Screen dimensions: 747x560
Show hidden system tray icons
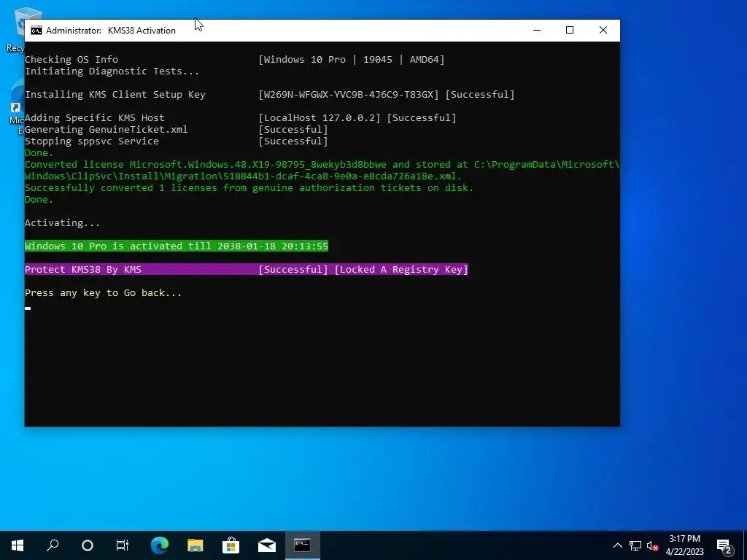click(x=617, y=545)
